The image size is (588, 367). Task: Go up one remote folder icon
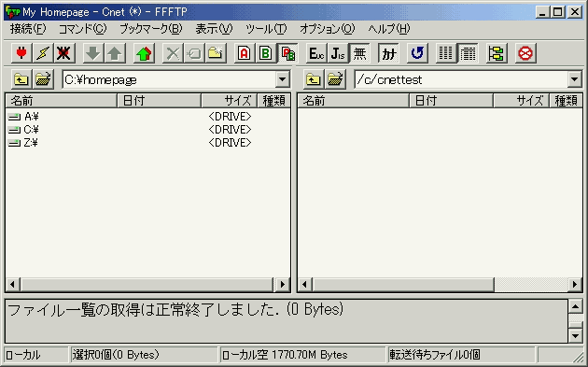coord(314,79)
